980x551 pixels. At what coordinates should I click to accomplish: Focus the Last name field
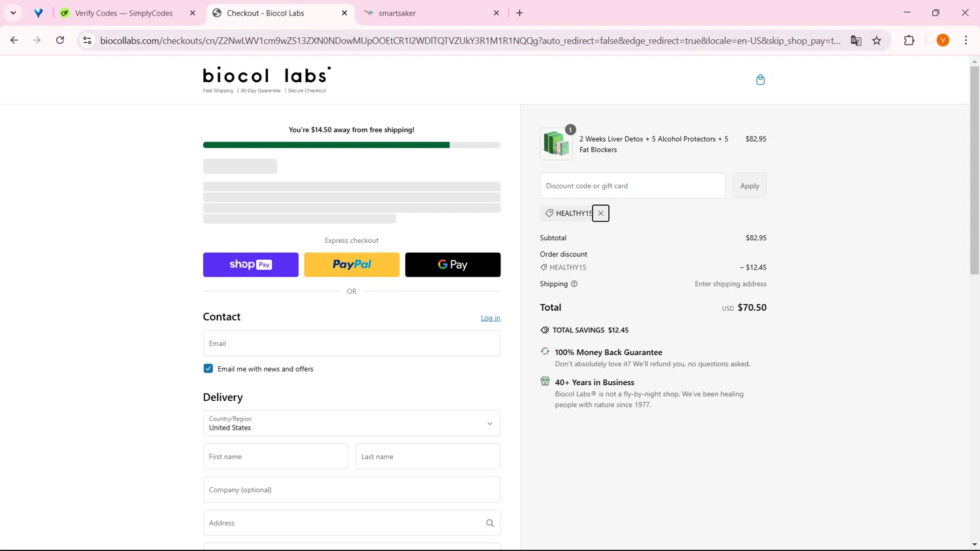click(x=427, y=456)
